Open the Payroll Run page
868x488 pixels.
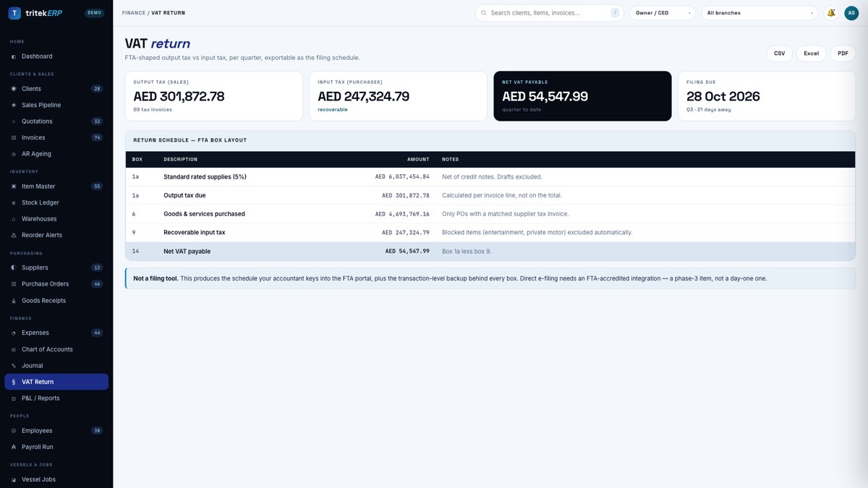[x=56, y=447]
